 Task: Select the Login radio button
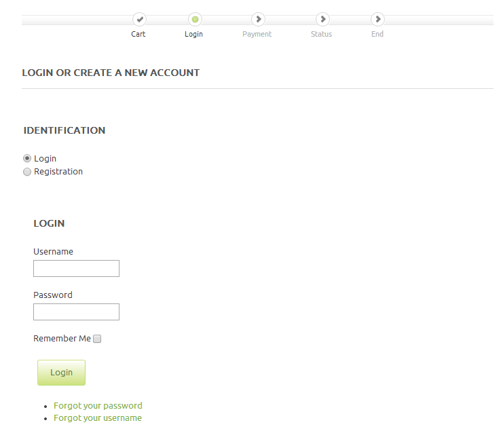(x=27, y=158)
